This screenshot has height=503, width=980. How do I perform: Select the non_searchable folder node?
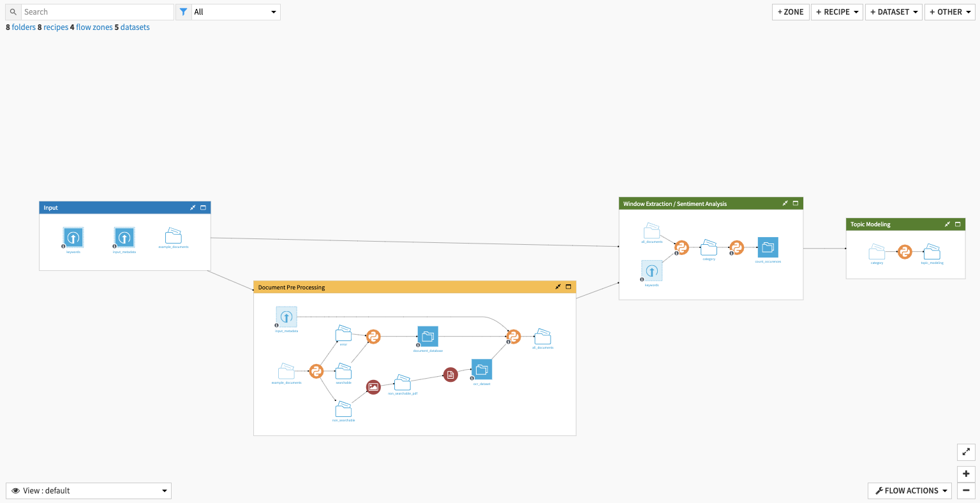(x=343, y=409)
